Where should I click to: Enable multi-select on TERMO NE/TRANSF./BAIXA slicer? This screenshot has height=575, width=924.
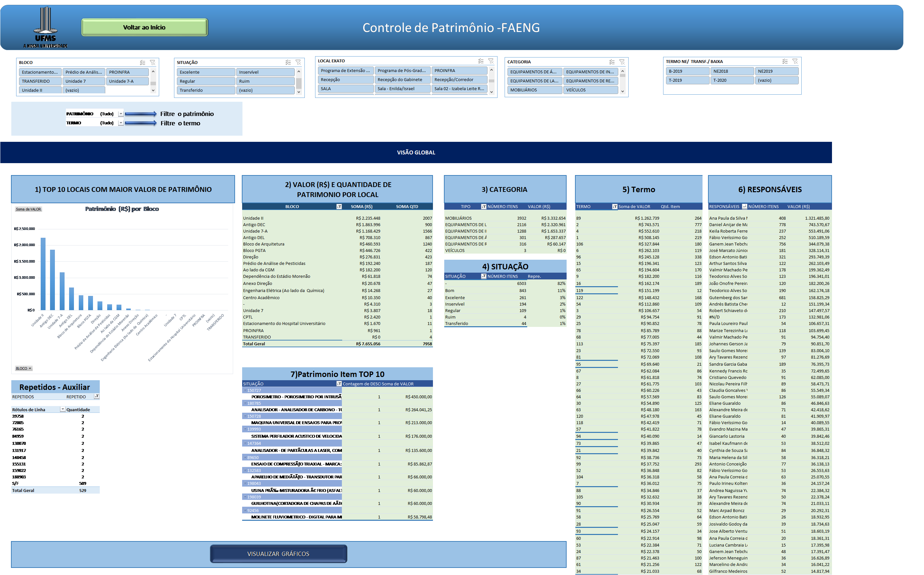coord(785,61)
